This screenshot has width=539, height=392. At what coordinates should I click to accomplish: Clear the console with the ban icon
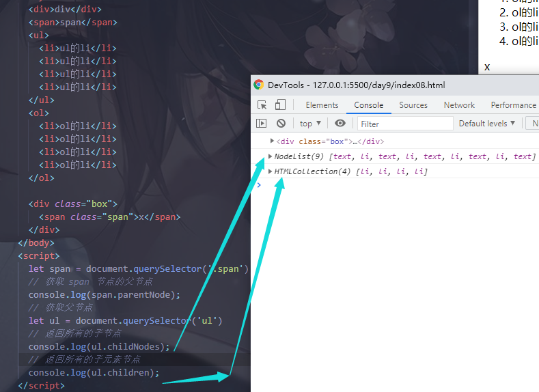coord(281,123)
